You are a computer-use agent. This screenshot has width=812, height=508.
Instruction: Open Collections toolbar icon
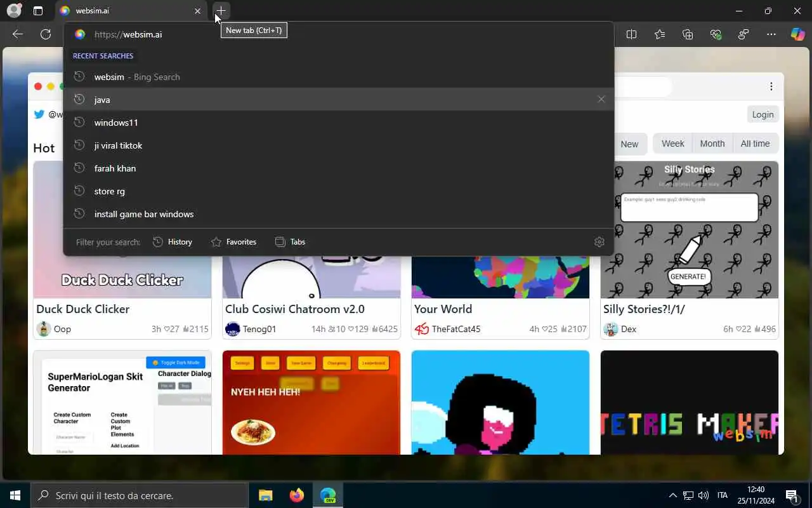point(688,34)
